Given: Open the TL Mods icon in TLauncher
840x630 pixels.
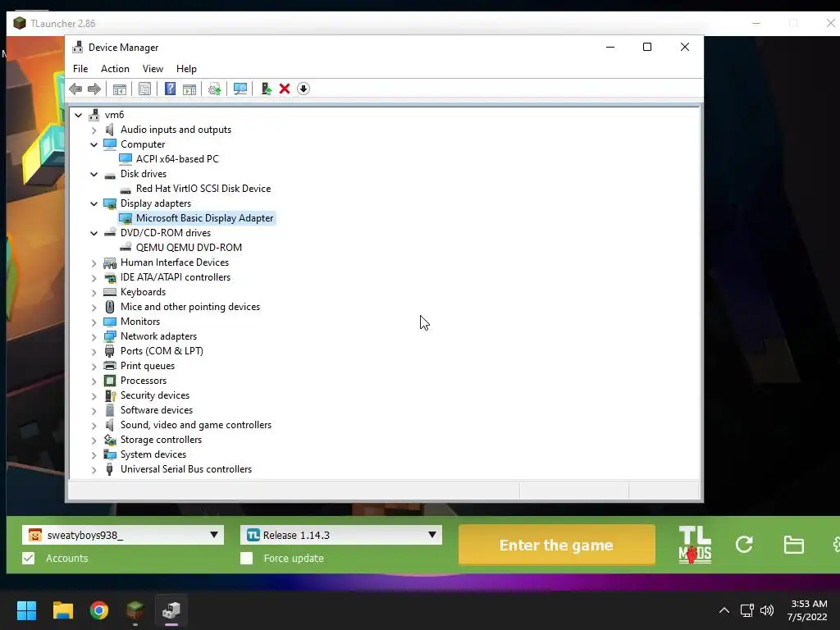Looking at the screenshot, I should [x=695, y=545].
